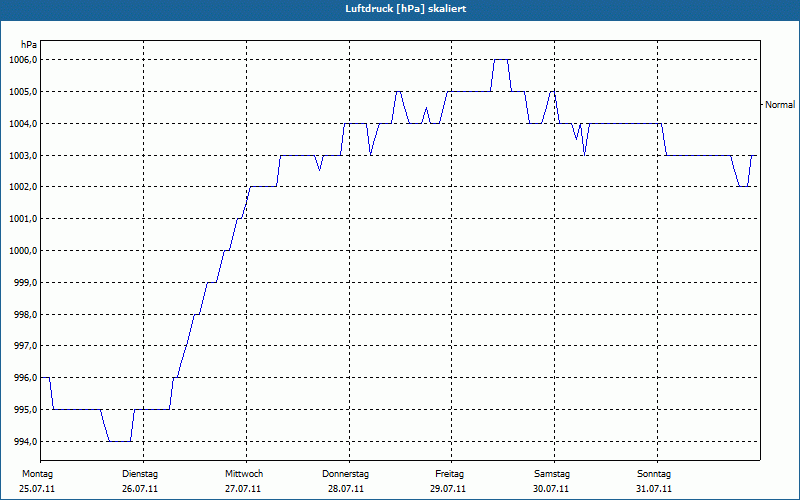Click the chart title "Luftdruck [hPa] skaliert"
The width and height of the screenshot is (800, 500).
pyautogui.click(x=405, y=9)
